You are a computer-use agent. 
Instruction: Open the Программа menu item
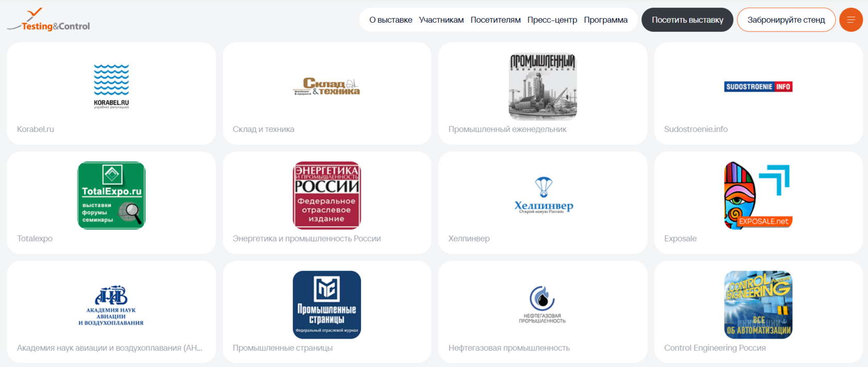click(x=606, y=20)
